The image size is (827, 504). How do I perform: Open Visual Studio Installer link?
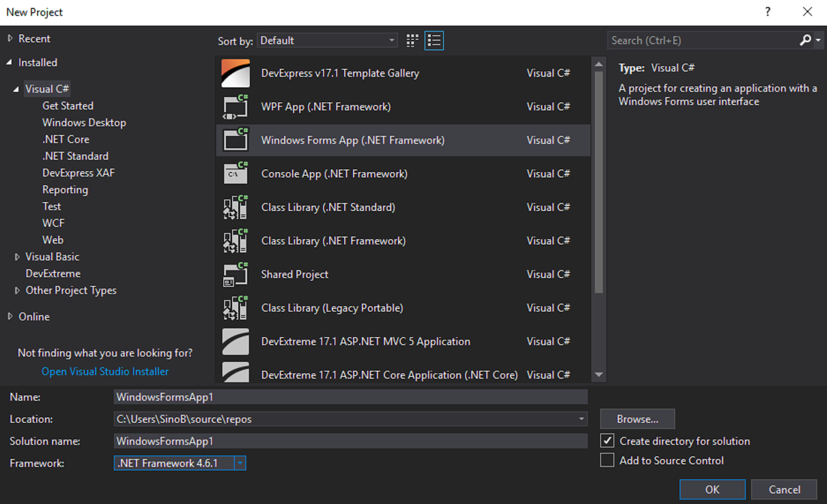(105, 371)
